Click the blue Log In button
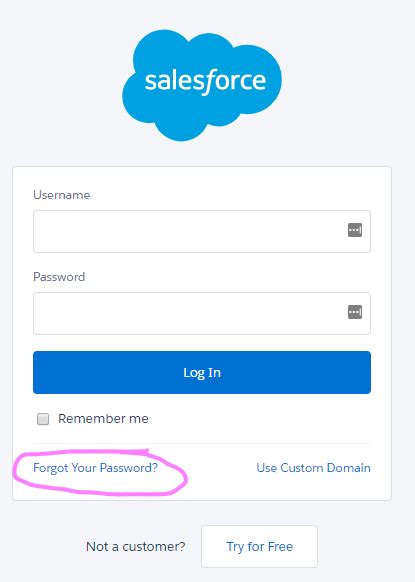 coord(202,372)
